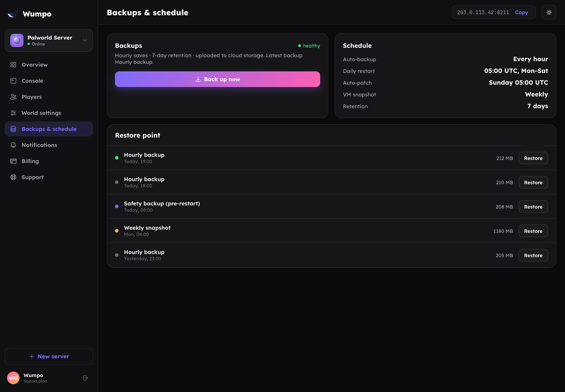Click the Overview grid icon
The height and width of the screenshot is (392, 565).
pyautogui.click(x=13, y=65)
